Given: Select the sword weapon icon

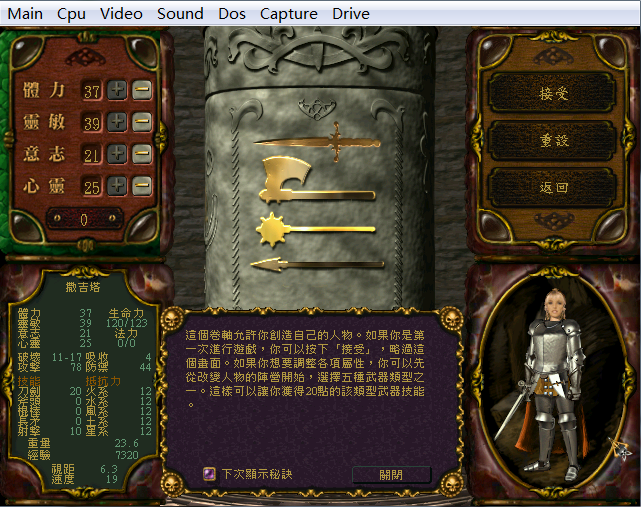Looking at the screenshot, I should pyautogui.click(x=318, y=142).
